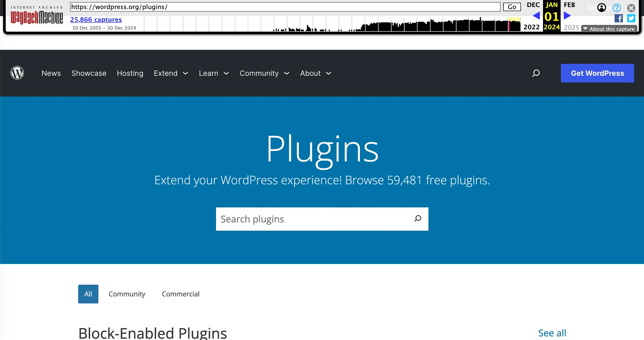
Task: Close the Wayback toolbar with X icon
Action: point(631,8)
